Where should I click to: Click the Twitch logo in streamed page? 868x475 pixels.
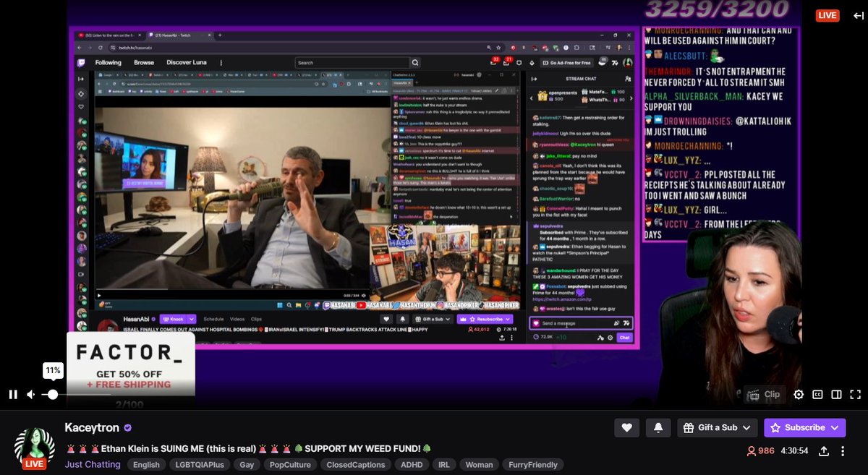pyautogui.click(x=82, y=63)
